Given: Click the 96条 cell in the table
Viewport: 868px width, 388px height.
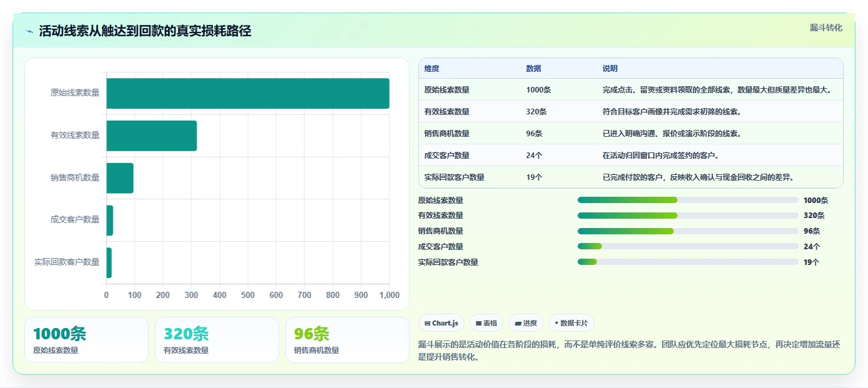Looking at the screenshot, I should 534,134.
